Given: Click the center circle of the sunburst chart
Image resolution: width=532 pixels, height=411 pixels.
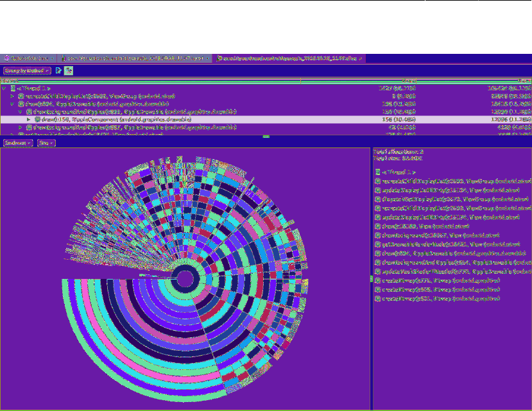Looking at the screenshot, I should [x=185, y=279].
